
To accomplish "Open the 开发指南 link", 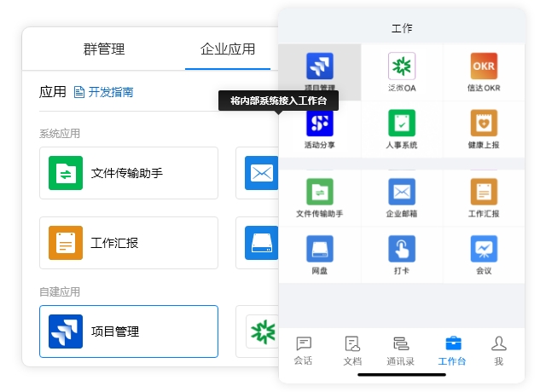I will coord(104,92).
